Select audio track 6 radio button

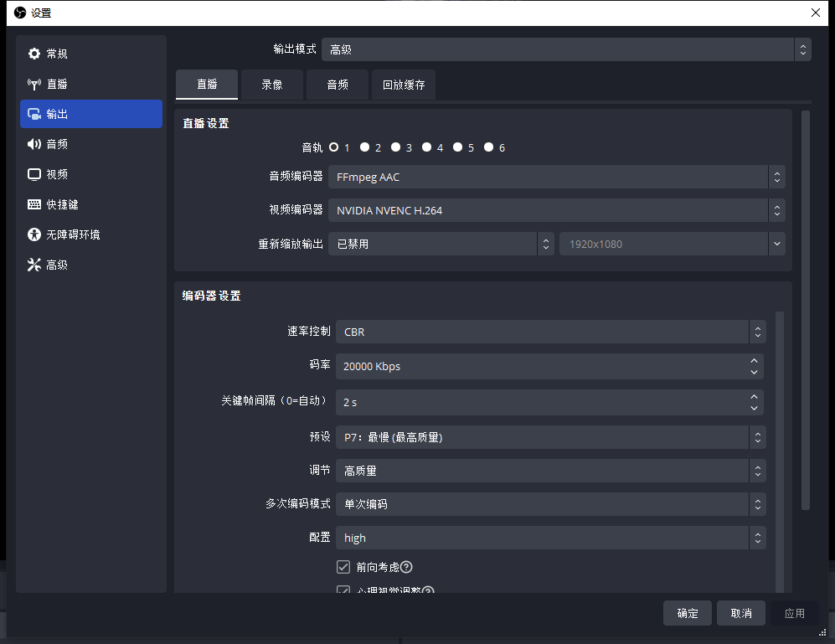coord(489,147)
